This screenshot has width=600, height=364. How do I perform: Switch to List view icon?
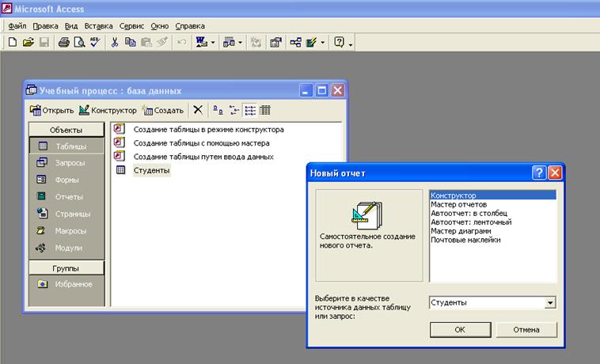coord(250,110)
